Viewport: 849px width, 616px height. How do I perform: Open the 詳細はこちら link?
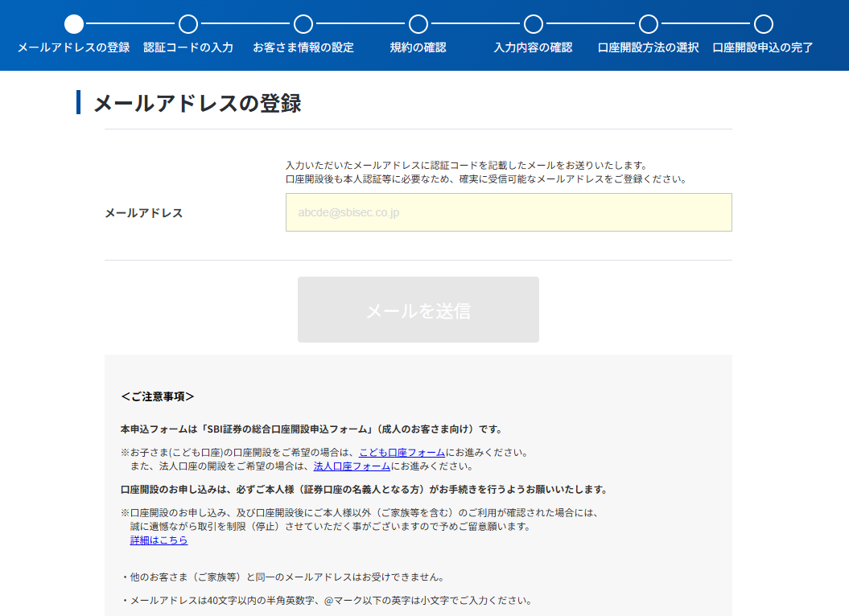[x=159, y=540]
